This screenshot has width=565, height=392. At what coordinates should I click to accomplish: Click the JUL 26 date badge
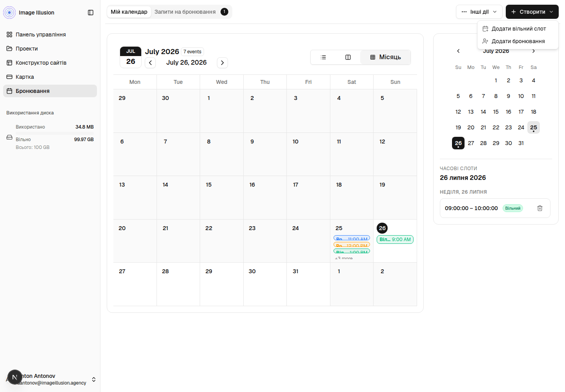pos(131,57)
